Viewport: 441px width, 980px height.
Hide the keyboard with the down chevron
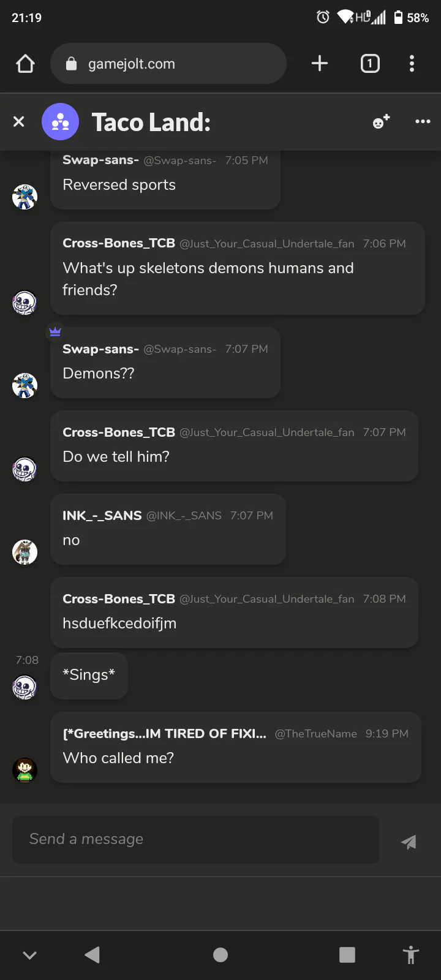[29, 955]
